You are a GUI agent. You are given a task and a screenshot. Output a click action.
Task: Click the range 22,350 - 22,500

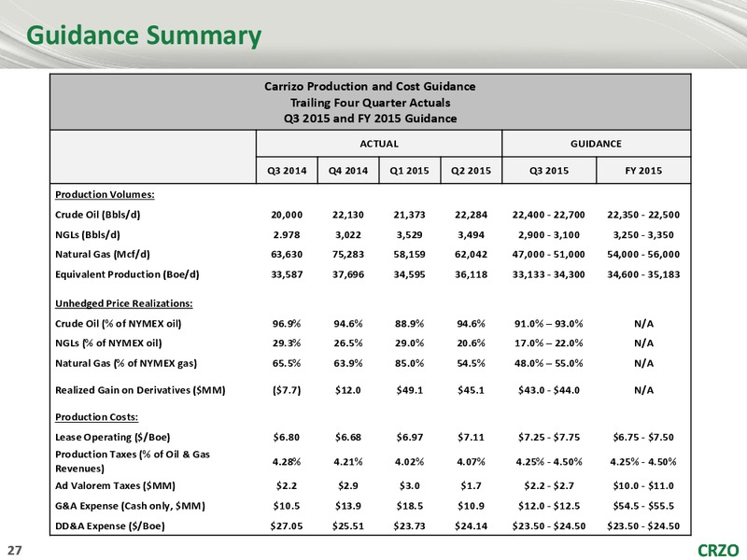pos(643,215)
